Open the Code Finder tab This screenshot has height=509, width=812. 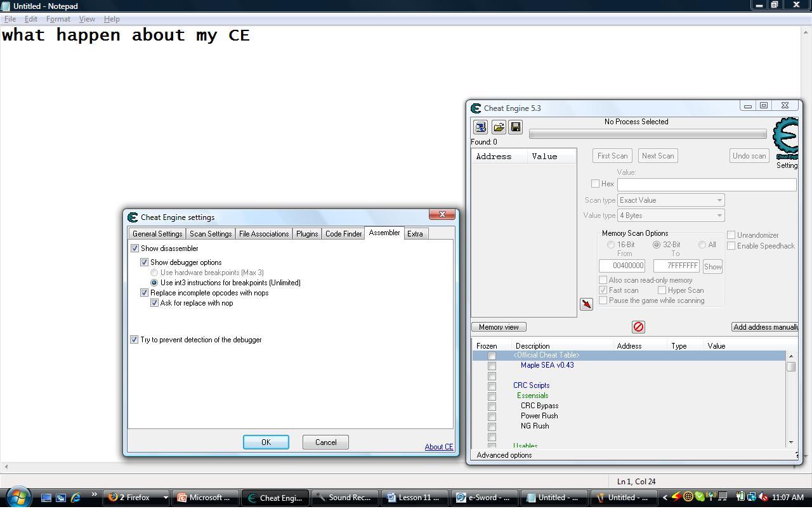(x=343, y=234)
